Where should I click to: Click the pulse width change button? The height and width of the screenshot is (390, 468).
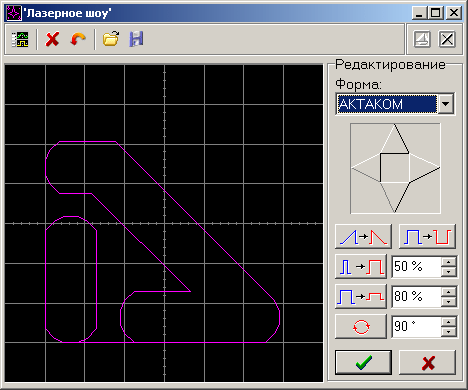tap(361, 267)
